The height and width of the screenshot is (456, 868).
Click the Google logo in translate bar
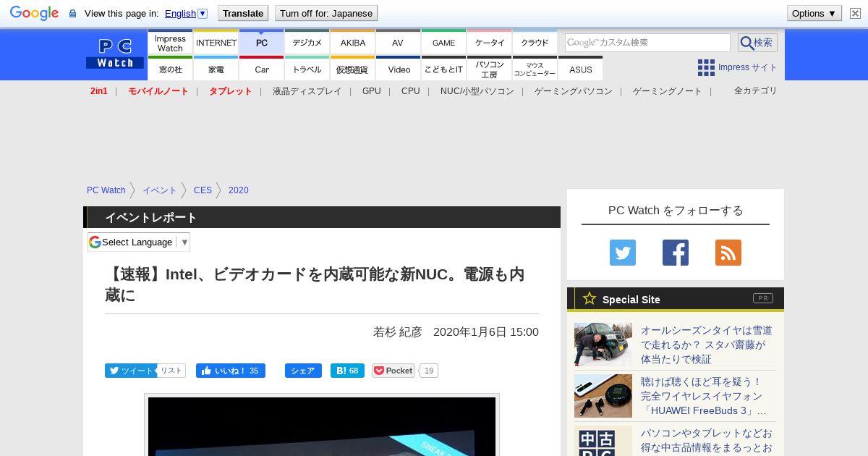point(34,13)
